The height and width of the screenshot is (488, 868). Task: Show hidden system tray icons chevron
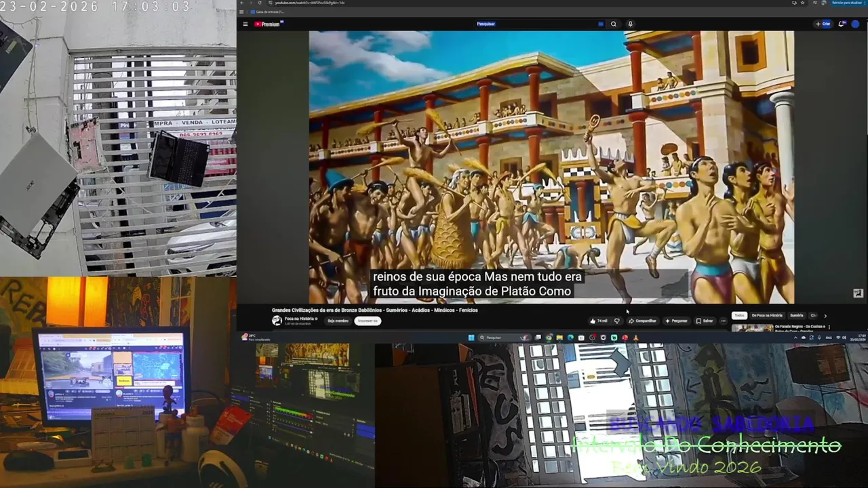[x=795, y=338]
